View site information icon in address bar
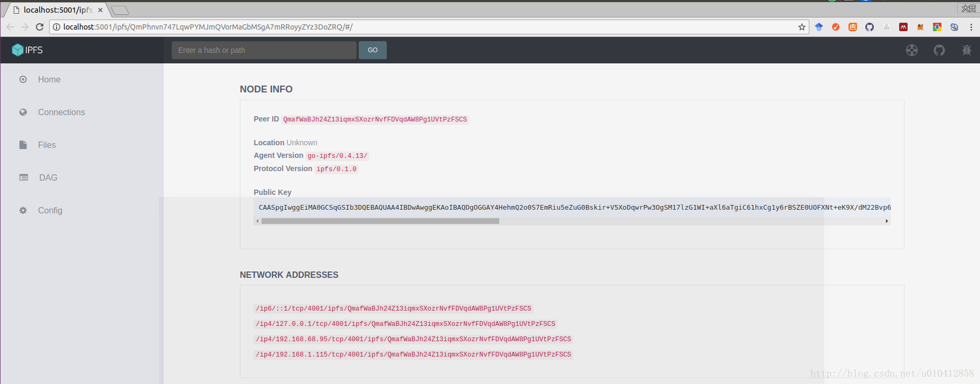The height and width of the screenshot is (384, 980). (57, 27)
